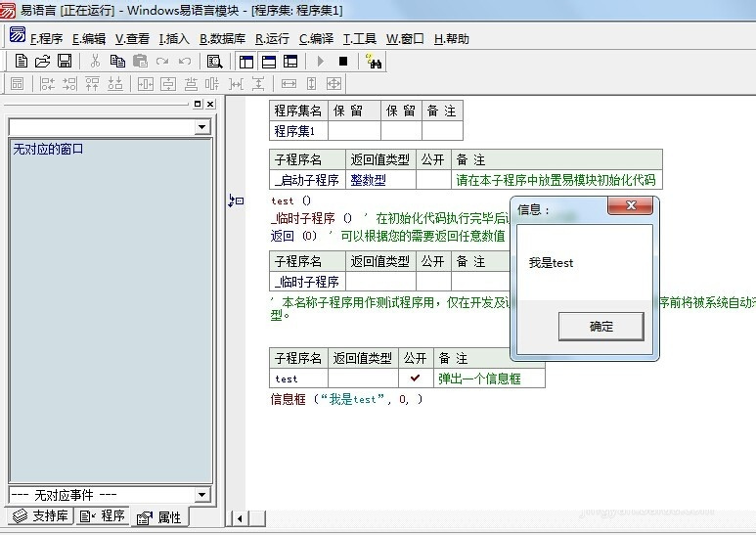Screen dimensions: 756x535
Task: Toggle the left work panel layout button
Action: point(246,61)
